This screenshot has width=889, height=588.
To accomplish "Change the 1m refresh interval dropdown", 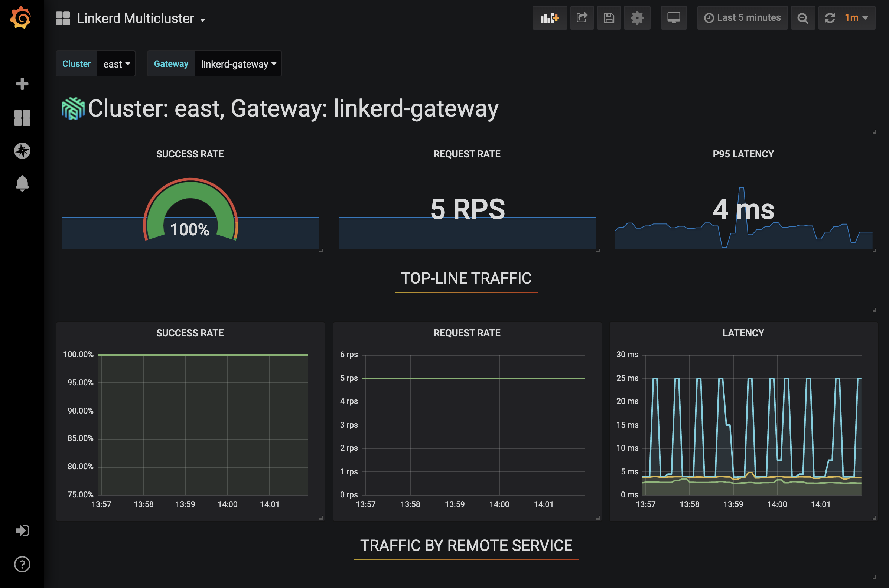I will coord(856,17).
